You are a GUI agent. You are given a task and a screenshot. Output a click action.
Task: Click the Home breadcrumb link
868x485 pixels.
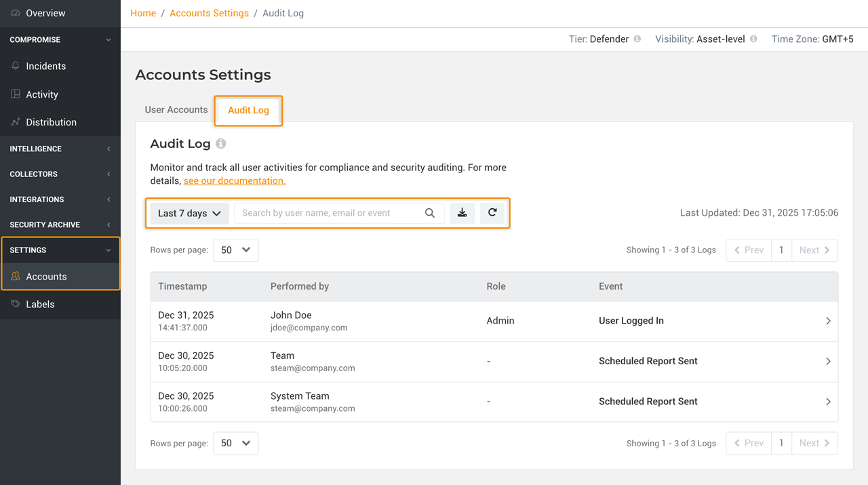coord(143,14)
